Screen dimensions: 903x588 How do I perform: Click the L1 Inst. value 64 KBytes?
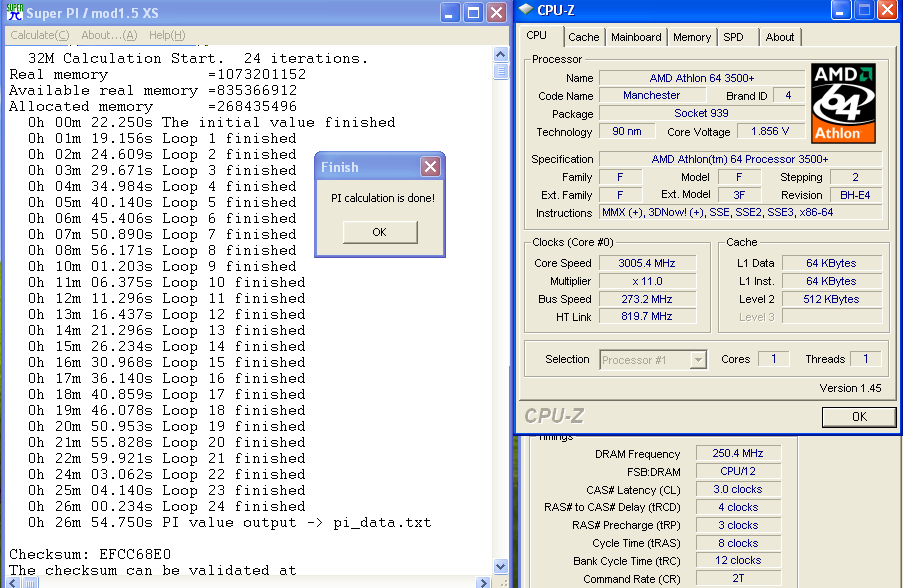(832, 281)
